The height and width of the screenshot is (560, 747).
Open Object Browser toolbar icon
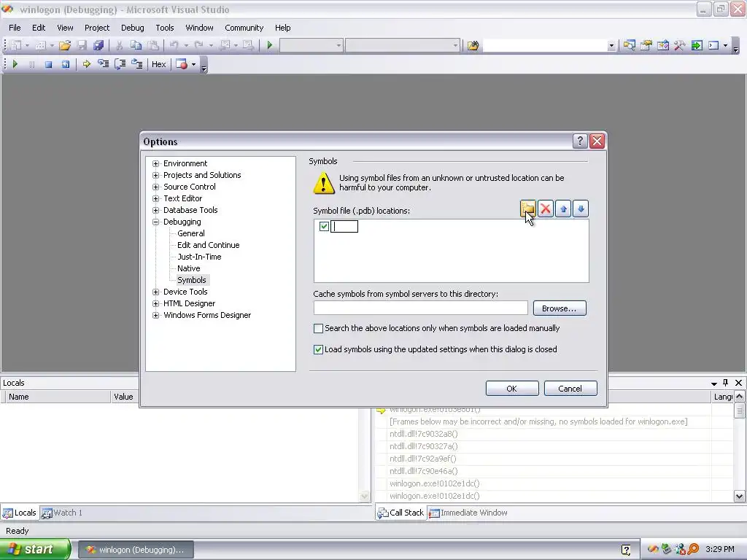(663, 45)
